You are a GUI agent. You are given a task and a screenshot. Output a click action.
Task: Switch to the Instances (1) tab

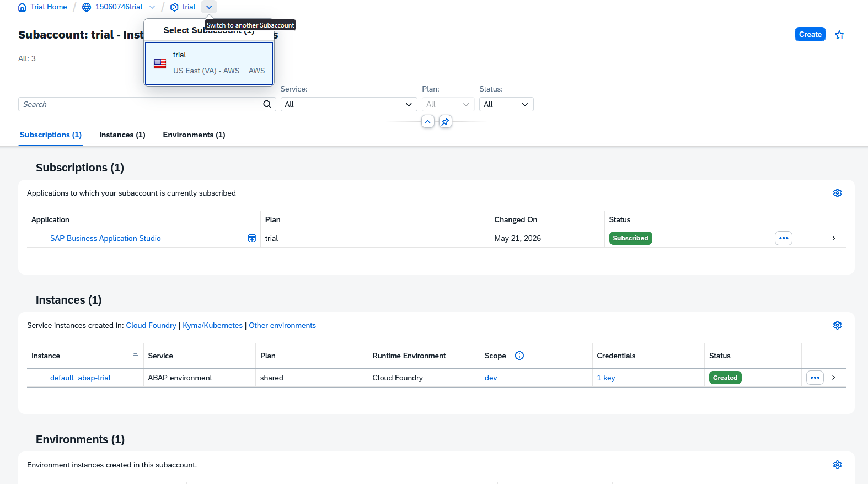pos(122,135)
